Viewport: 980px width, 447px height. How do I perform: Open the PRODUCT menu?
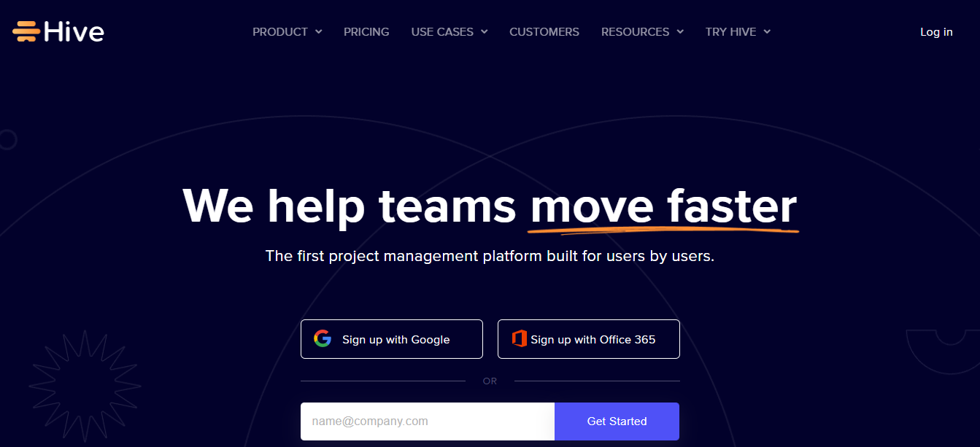280,32
